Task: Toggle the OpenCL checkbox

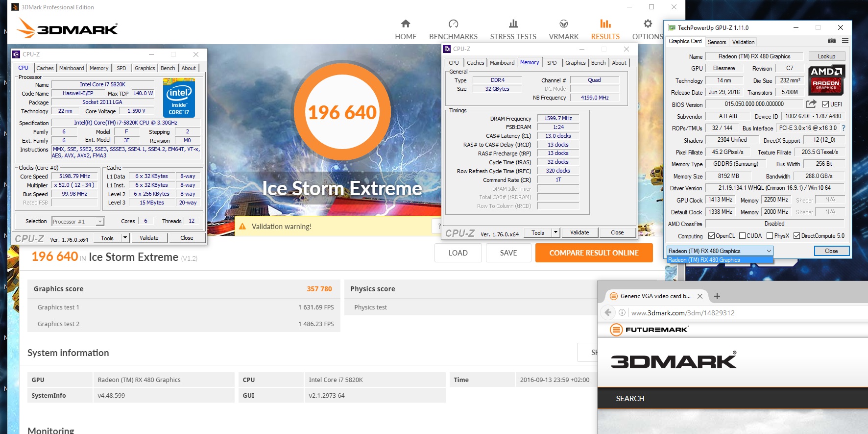Action: pos(711,236)
